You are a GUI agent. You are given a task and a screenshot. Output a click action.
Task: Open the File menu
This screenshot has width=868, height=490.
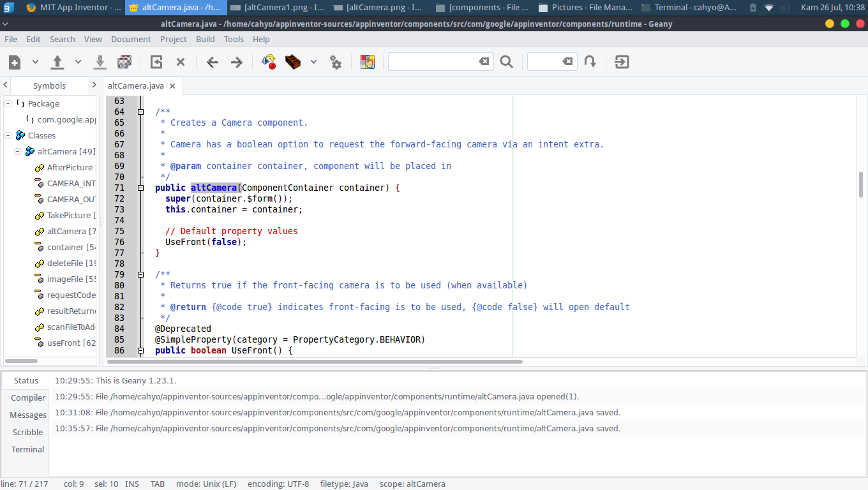point(11,39)
